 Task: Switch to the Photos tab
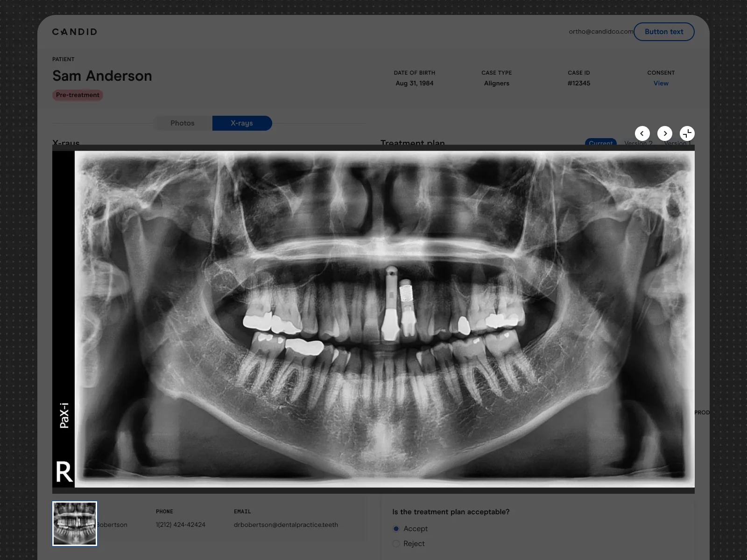tap(183, 123)
